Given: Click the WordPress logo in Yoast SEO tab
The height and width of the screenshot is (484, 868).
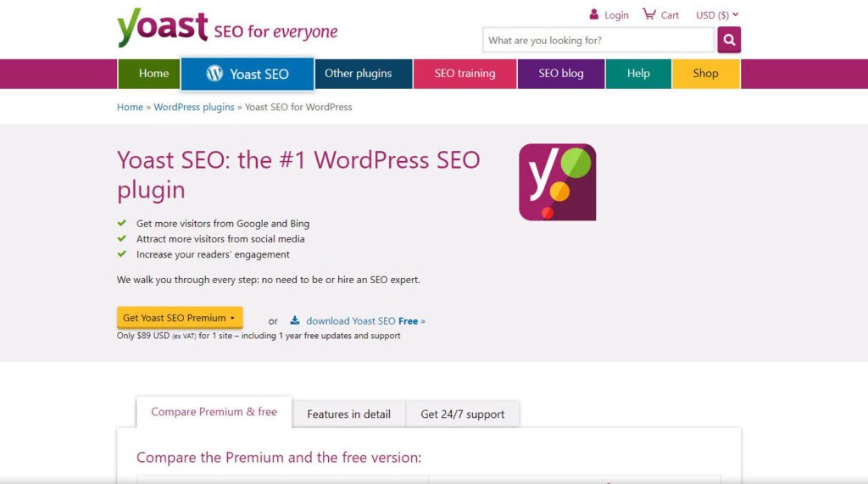Looking at the screenshot, I should pyautogui.click(x=214, y=73).
